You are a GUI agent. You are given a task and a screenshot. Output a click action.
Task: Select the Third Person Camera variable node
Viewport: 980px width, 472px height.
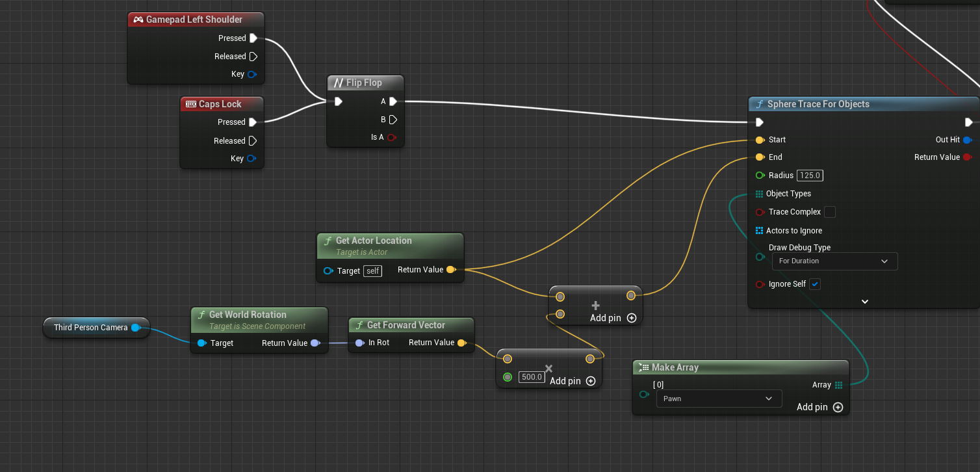coord(96,328)
